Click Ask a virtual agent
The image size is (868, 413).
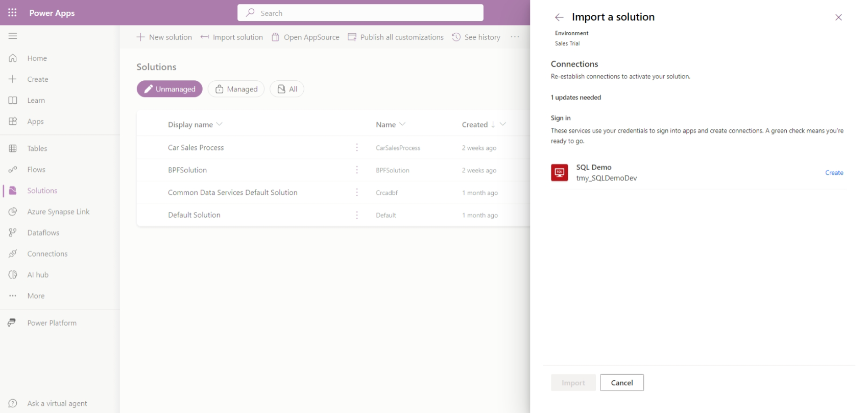point(57,403)
